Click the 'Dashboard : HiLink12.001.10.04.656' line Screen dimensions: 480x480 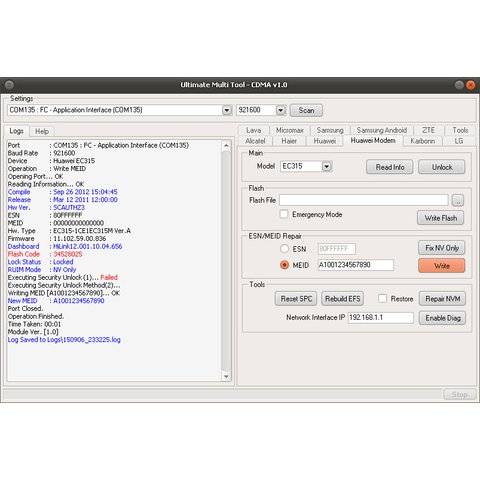(x=65, y=246)
